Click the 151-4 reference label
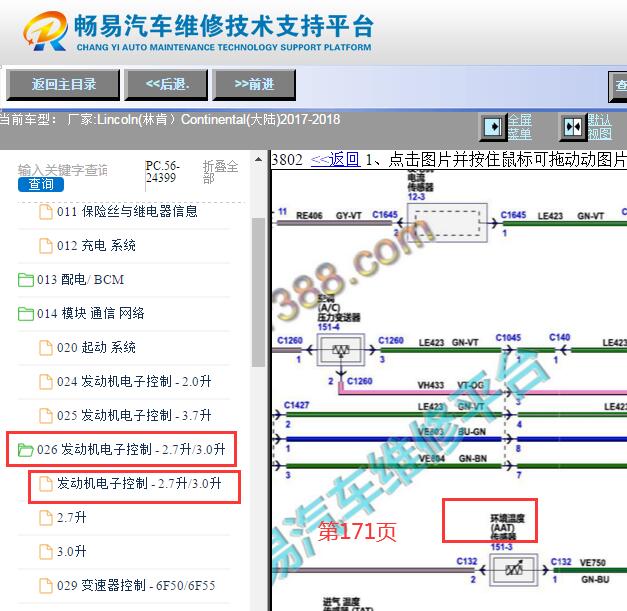Image resolution: width=627 pixels, height=611 pixels. pyautogui.click(x=329, y=327)
